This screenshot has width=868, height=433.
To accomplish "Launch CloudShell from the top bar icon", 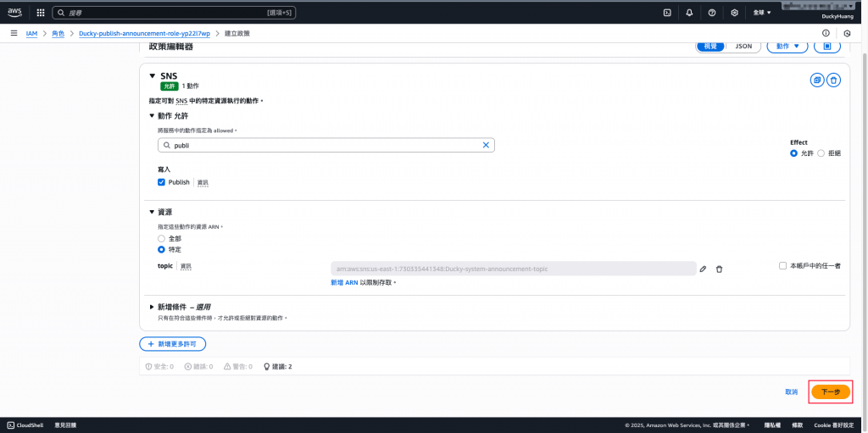I will pos(668,12).
